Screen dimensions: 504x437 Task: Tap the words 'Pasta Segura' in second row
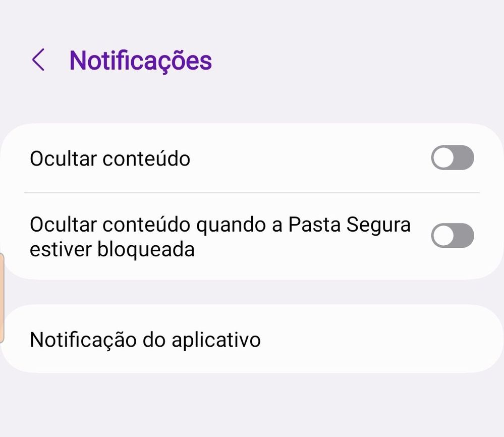pos(350,225)
